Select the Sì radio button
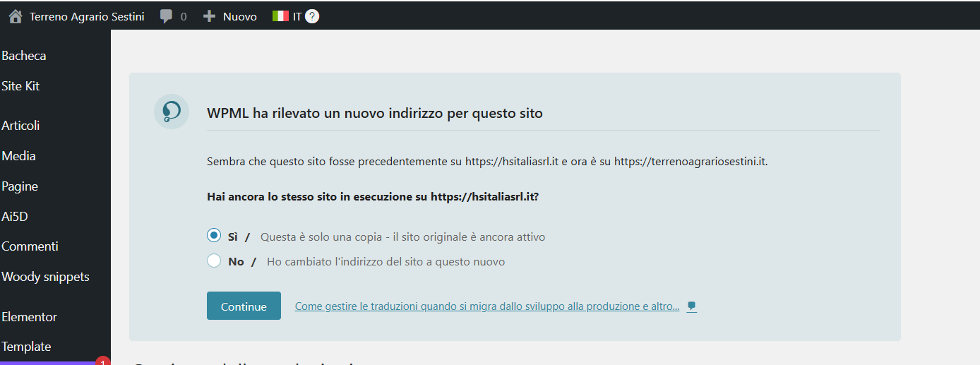This screenshot has height=365, width=980. pos(214,236)
